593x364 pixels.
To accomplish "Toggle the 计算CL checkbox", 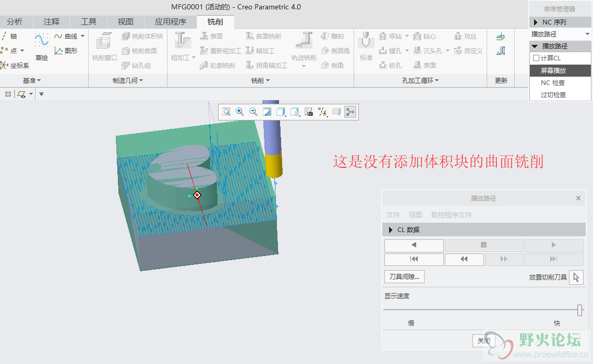I will 536,58.
